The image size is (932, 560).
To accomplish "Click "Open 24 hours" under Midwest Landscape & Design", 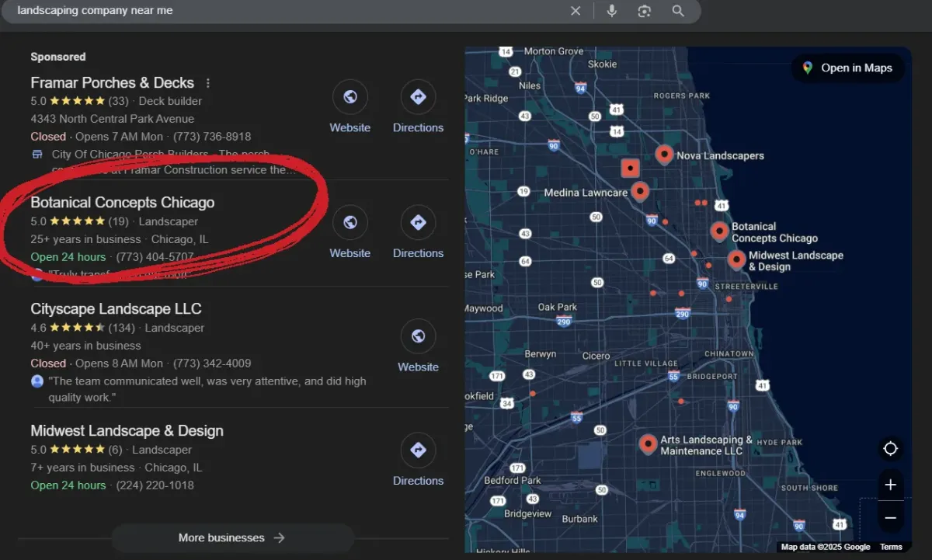I will [68, 485].
